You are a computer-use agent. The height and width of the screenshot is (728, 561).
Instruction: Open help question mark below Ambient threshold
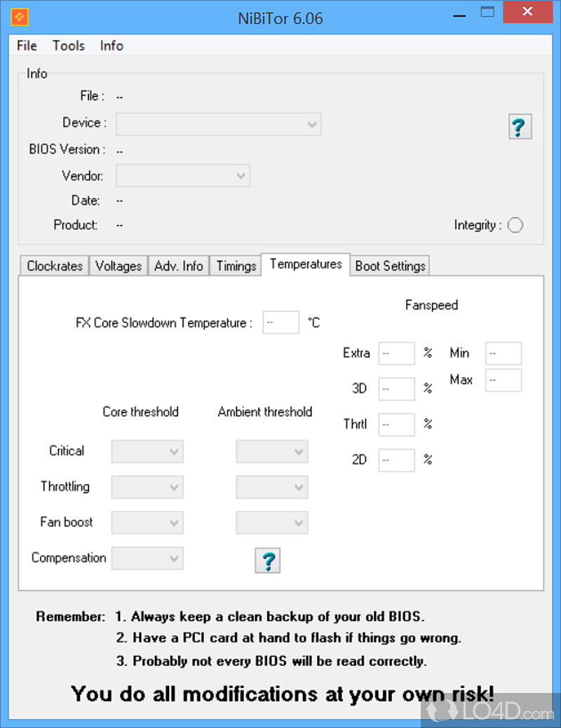[268, 561]
